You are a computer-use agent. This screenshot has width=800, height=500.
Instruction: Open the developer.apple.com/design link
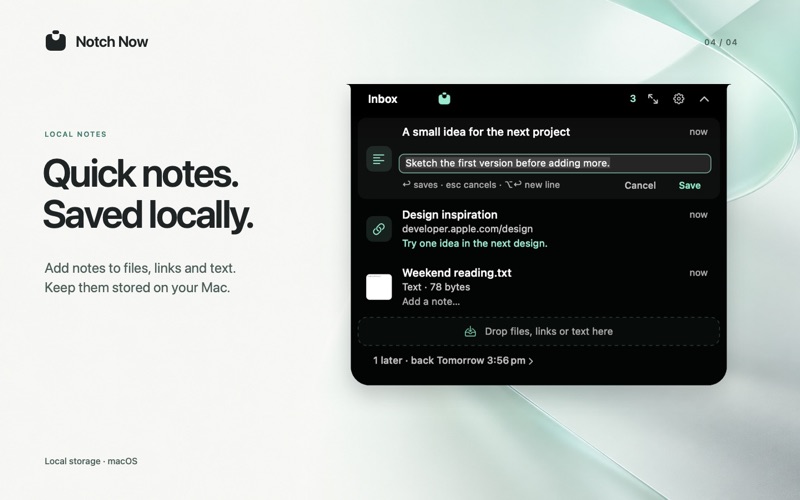467,229
